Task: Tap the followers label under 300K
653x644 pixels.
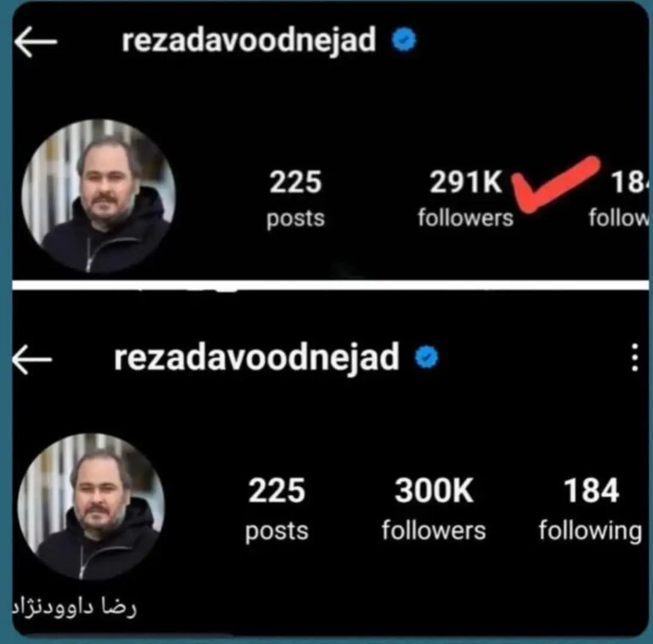Action: coord(434,531)
